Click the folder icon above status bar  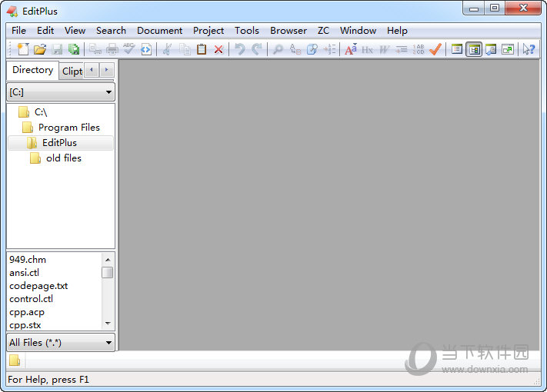click(15, 360)
